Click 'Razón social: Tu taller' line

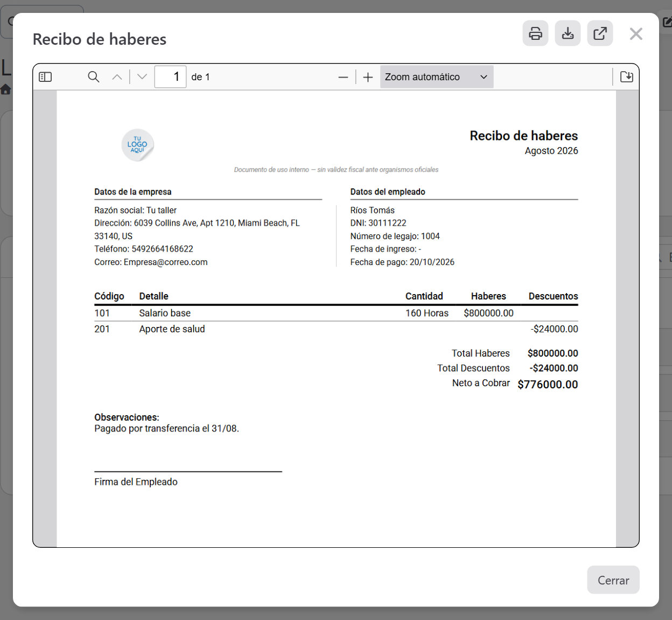point(136,210)
